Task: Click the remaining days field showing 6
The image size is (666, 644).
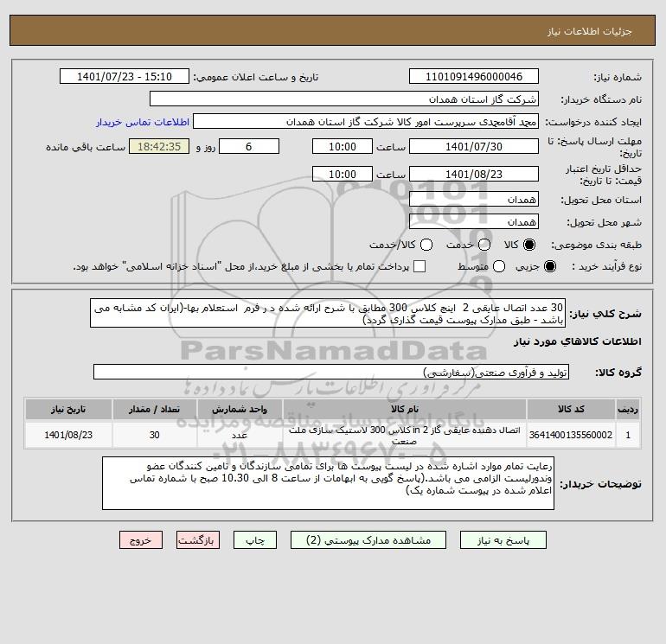Action: coord(249,146)
